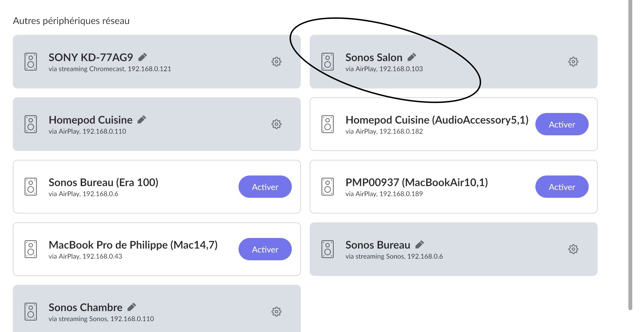Rename Sonos Salon with pencil icon
This screenshot has height=332, width=644.
click(412, 57)
